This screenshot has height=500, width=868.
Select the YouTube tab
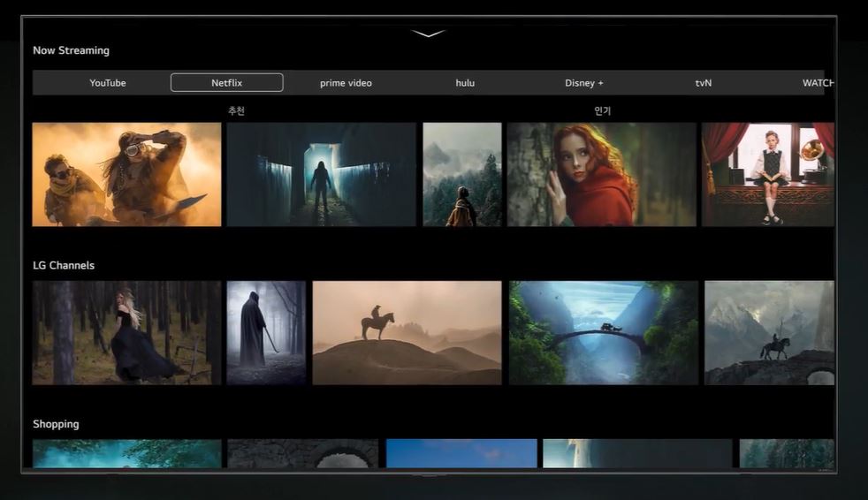(x=108, y=83)
